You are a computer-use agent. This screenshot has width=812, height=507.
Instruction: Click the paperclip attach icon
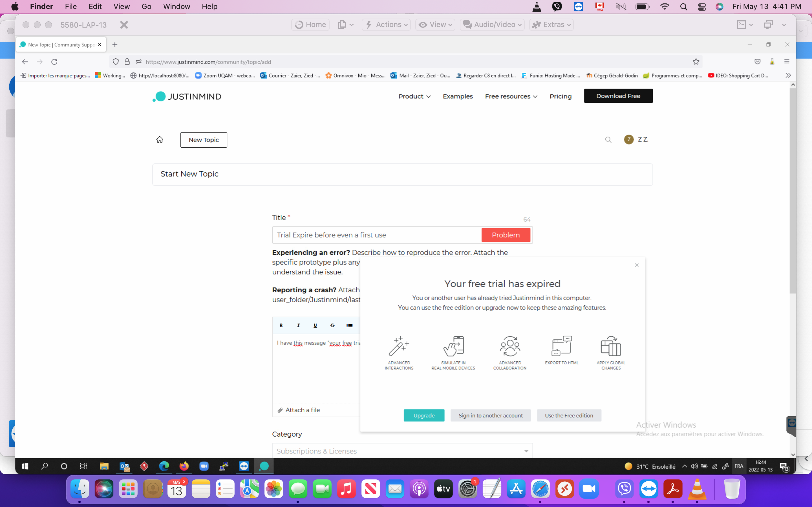tap(280, 410)
